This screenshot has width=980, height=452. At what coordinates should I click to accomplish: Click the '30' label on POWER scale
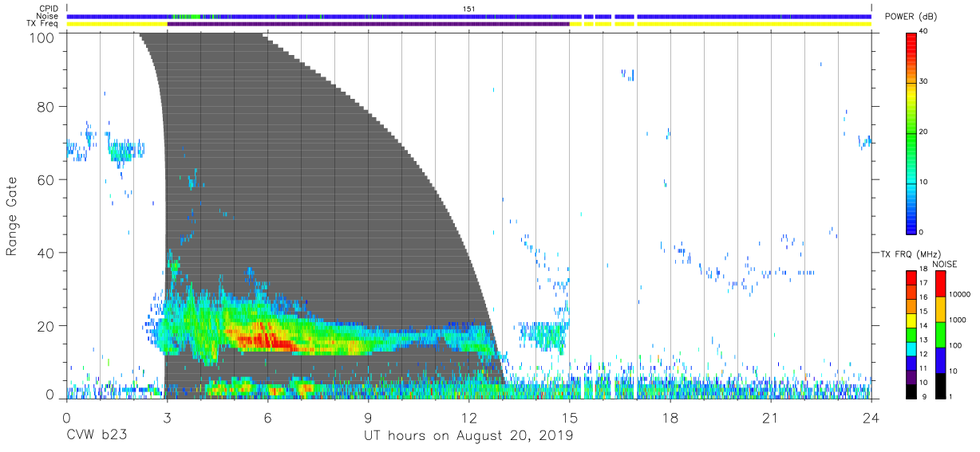tap(924, 82)
